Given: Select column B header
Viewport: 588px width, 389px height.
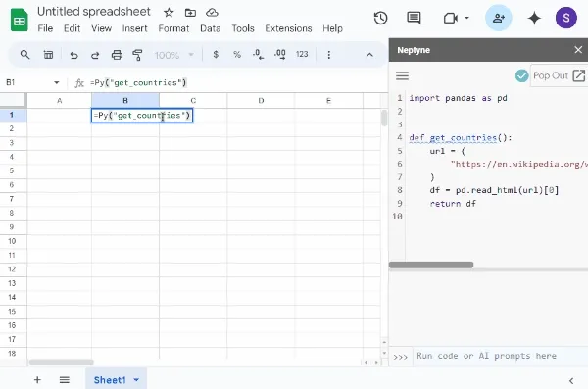Looking at the screenshot, I should [x=125, y=100].
